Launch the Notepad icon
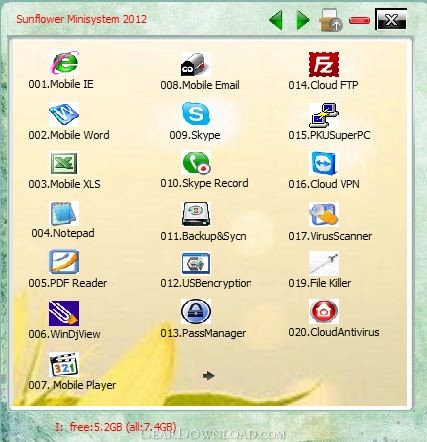This screenshot has width=427, height=442. point(64,213)
